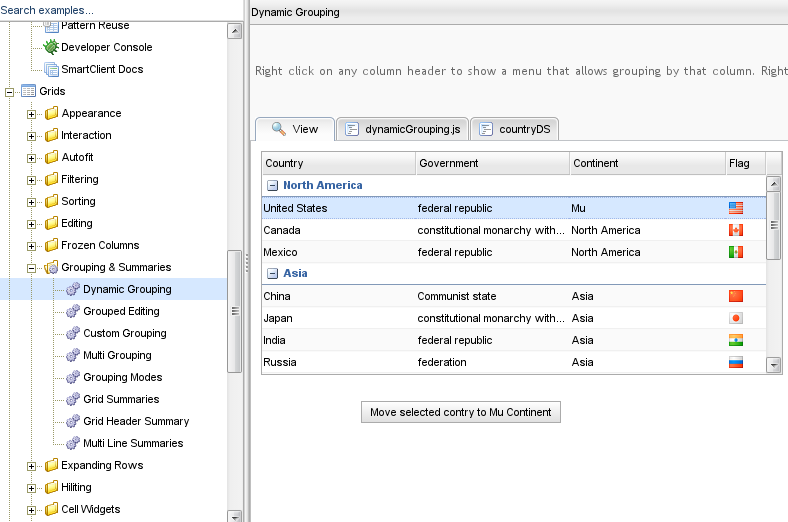The image size is (788, 522).
Task: Click the Grouping Modes gear icon
Action: tap(73, 377)
